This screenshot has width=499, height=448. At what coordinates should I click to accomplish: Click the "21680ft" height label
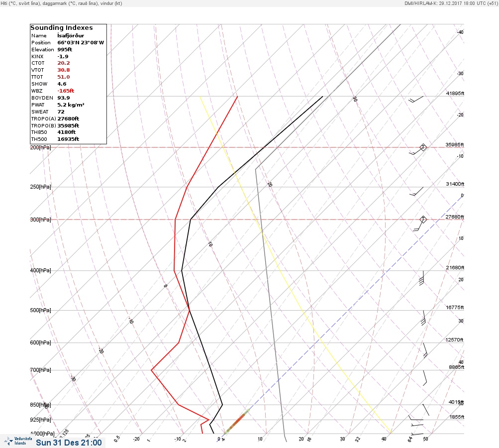click(455, 267)
